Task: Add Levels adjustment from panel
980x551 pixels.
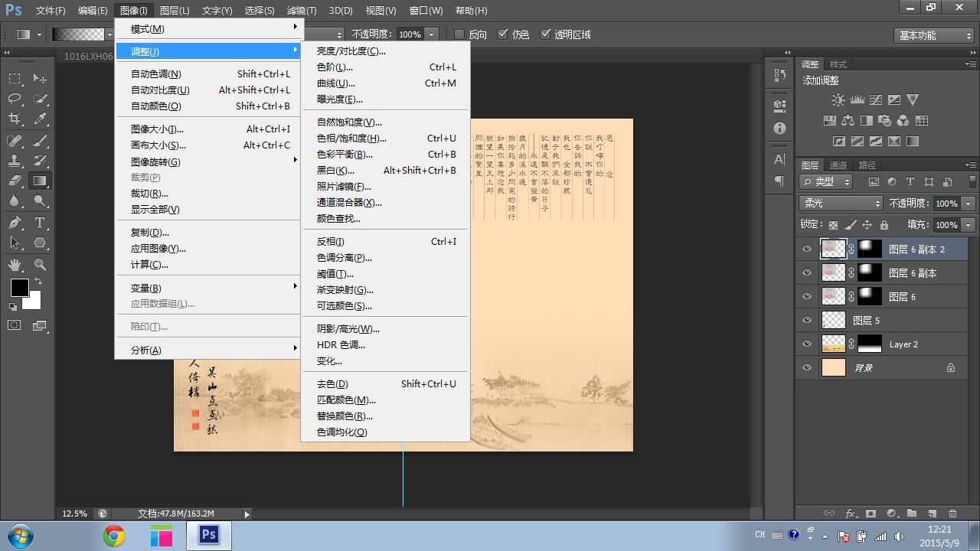Action: coord(857,99)
